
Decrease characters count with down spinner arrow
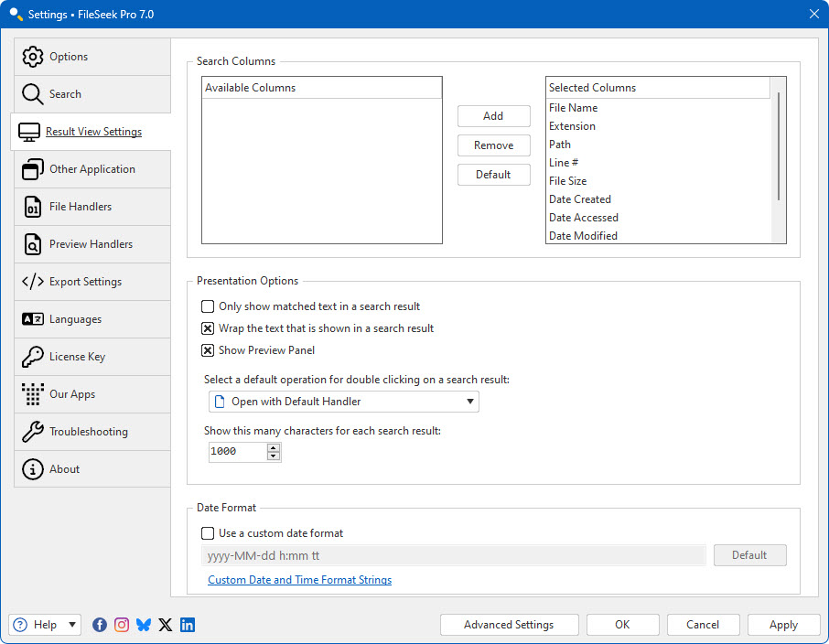pos(274,456)
